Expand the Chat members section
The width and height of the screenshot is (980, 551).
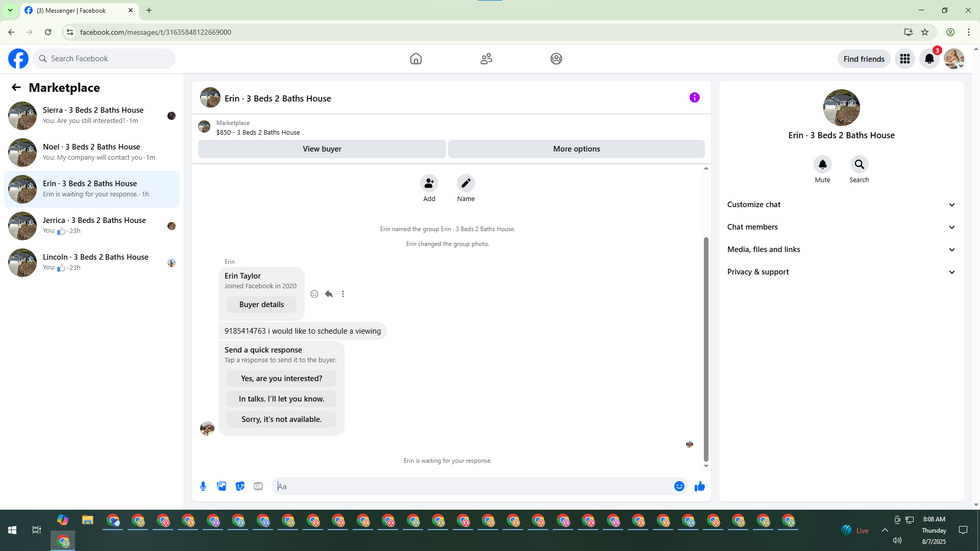tap(841, 227)
